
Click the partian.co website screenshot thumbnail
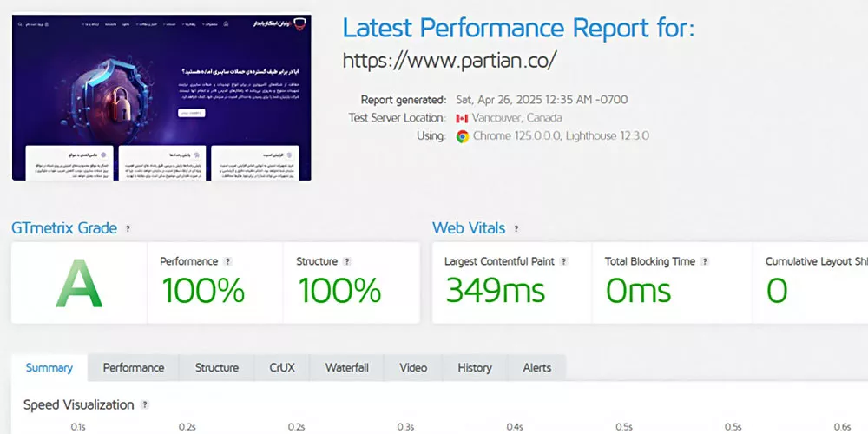(x=162, y=96)
